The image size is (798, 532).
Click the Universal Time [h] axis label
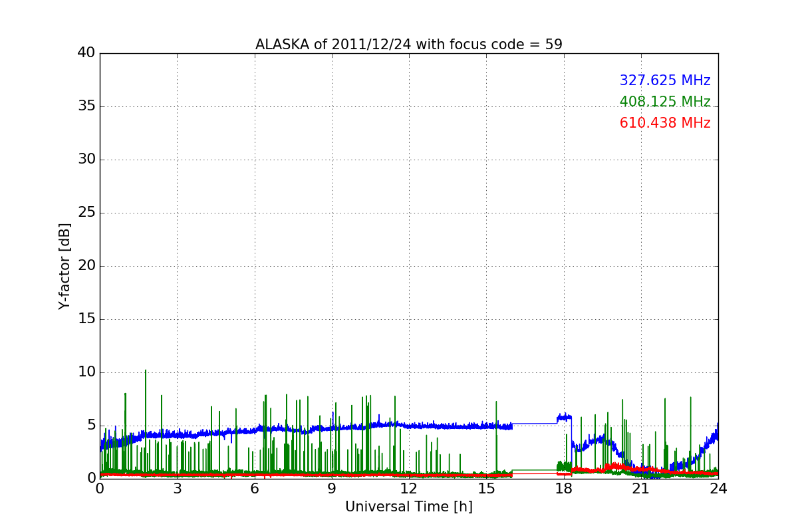(408, 507)
